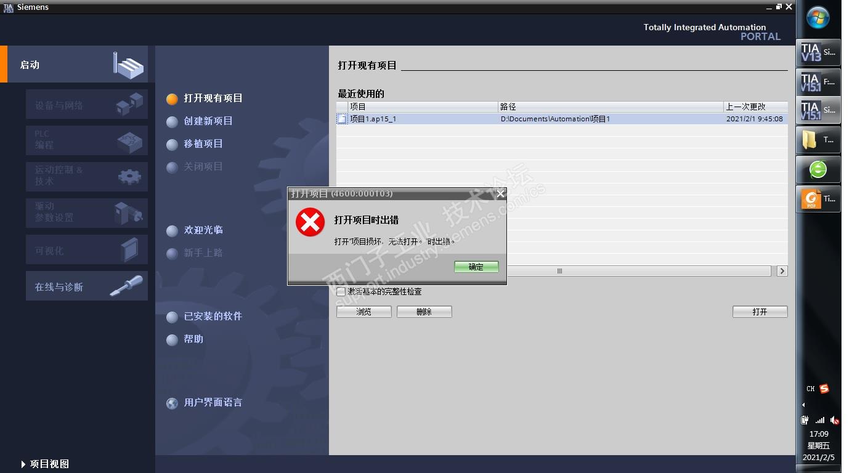
Task: Close the Siemens TIA Portal window
Action: (x=788, y=7)
